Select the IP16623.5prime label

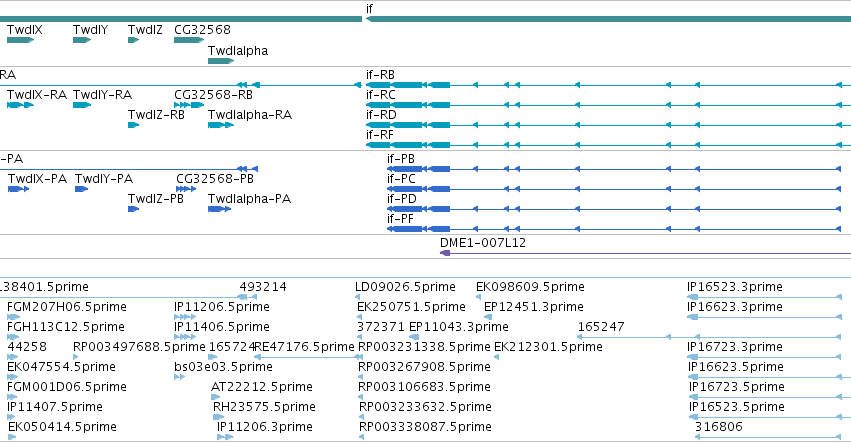click(736, 368)
